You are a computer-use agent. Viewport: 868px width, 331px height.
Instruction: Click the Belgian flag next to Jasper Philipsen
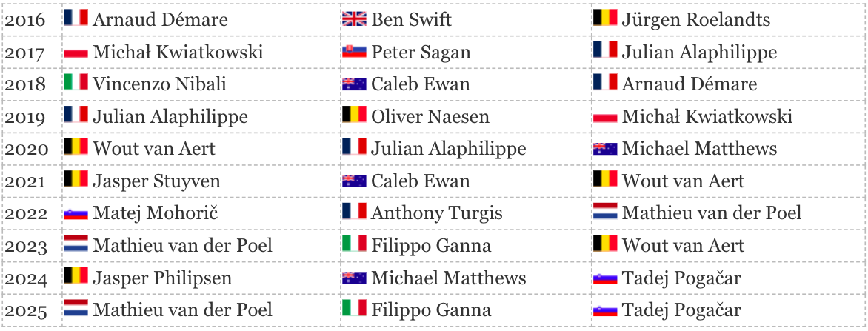click(x=76, y=278)
